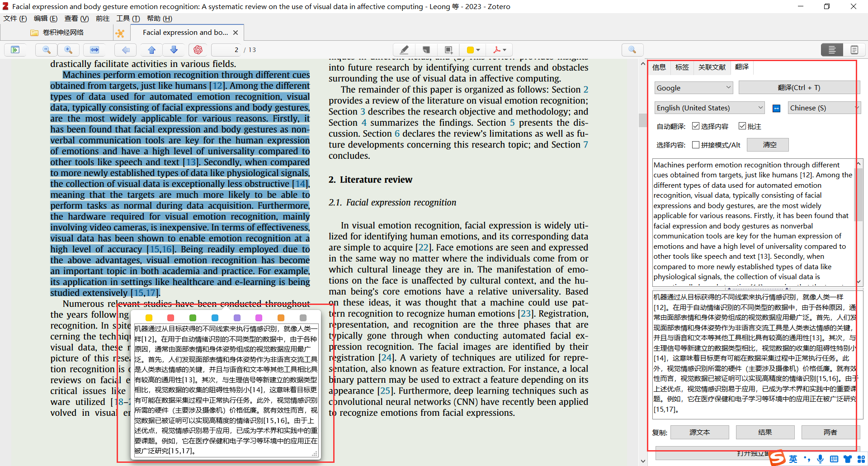
Task: Open the 文件 (F) menu
Action: [15, 19]
